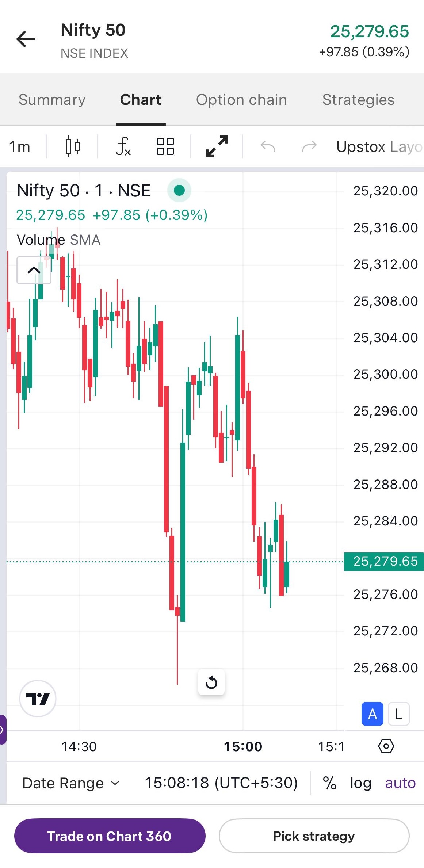
Task: Collapse the indicator legend chevron
Action: 34,270
